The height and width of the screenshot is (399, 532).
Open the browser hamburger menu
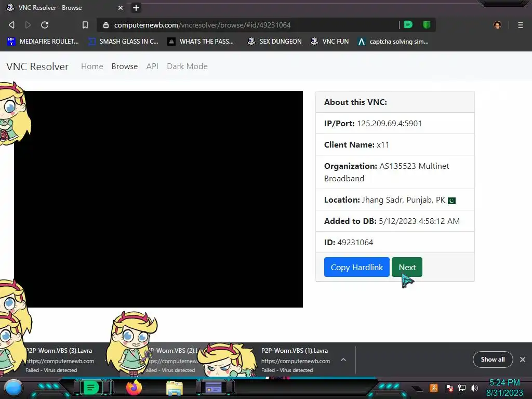520,25
